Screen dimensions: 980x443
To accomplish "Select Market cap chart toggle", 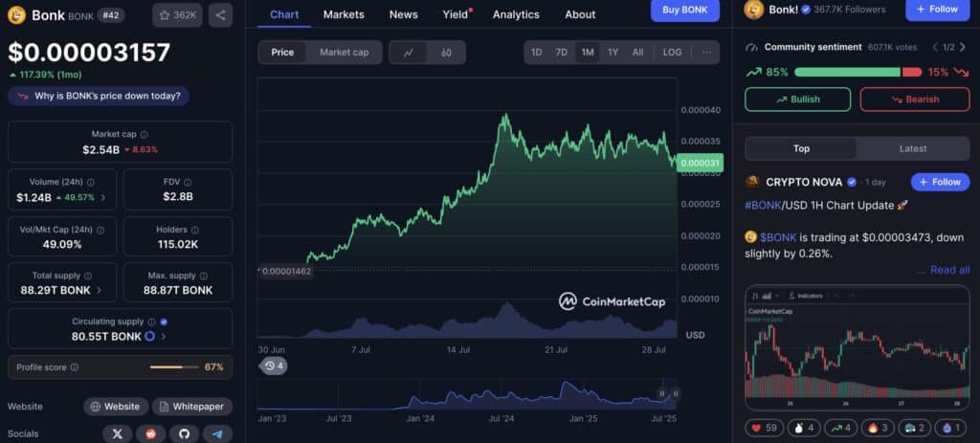I will 345,53.
